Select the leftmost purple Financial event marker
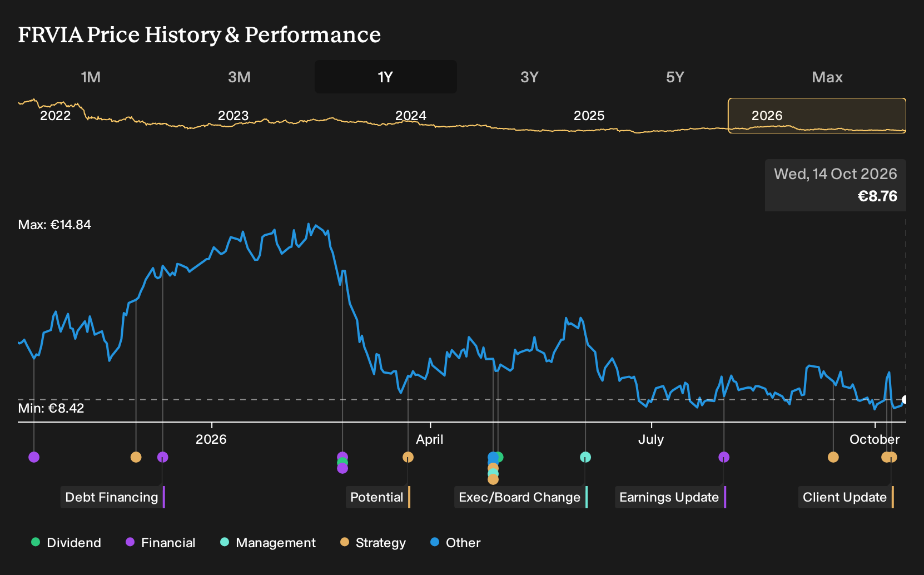 pyautogui.click(x=34, y=457)
